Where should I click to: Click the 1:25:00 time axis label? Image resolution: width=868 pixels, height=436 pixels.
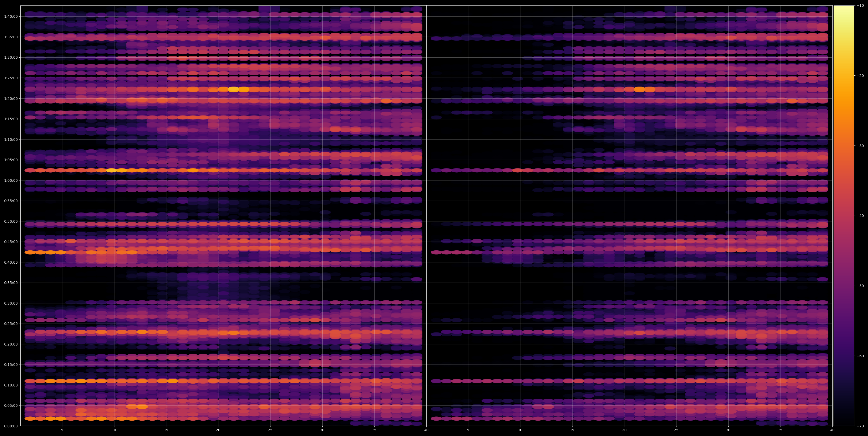(x=11, y=78)
